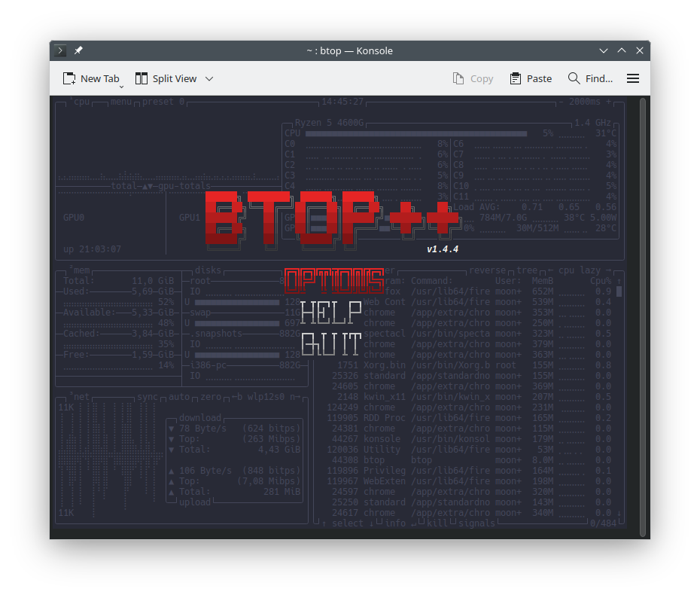Expand the Split View dropdown arrow

click(x=209, y=79)
